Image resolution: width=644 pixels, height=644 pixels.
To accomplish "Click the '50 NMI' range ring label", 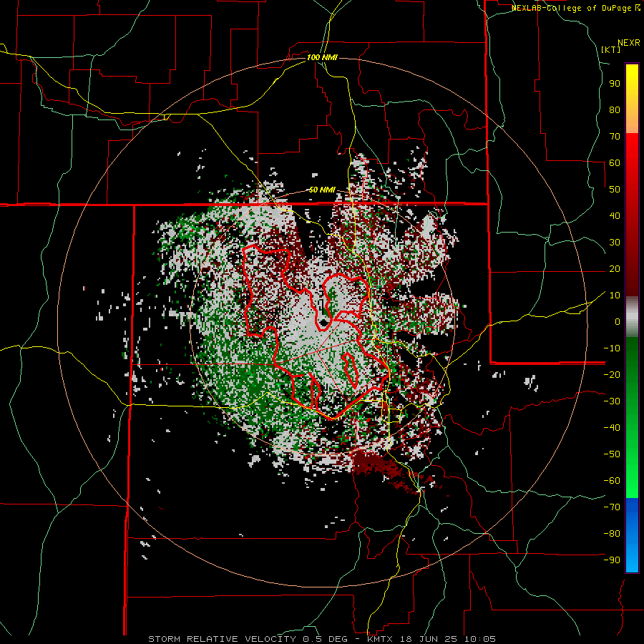I will click(x=322, y=190).
